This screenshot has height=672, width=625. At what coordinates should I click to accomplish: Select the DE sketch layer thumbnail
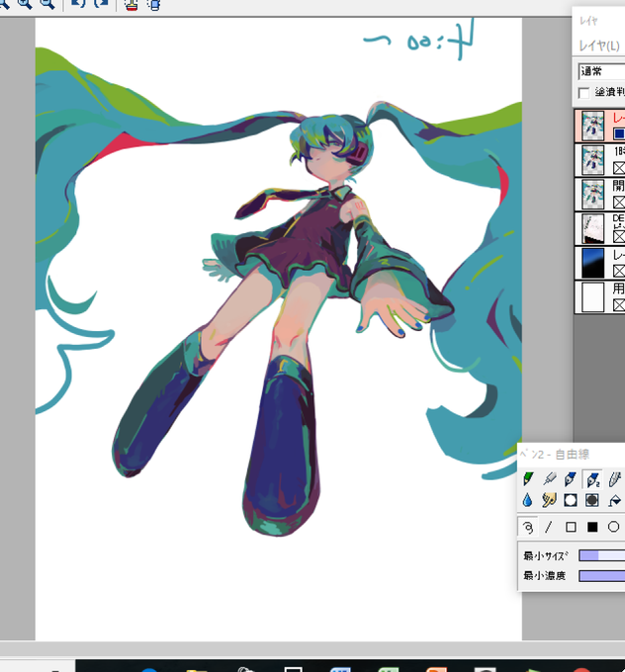(x=592, y=228)
